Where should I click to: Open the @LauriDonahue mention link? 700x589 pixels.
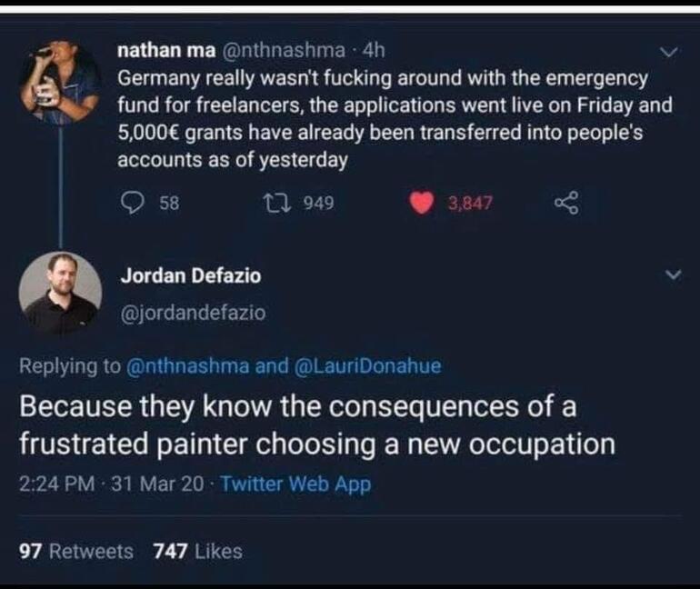(x=367, y=366)
